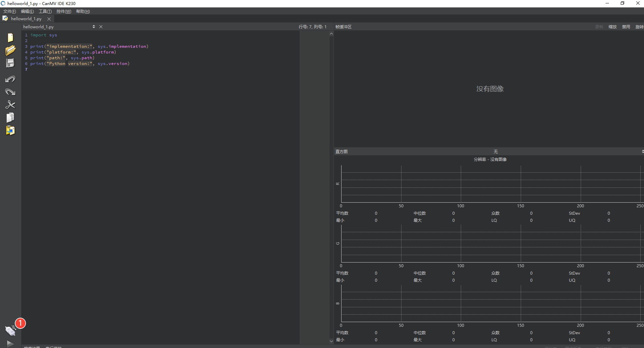Open the 文件(F) menu
This screenshot has width=644, height=348.
point(10,11)
